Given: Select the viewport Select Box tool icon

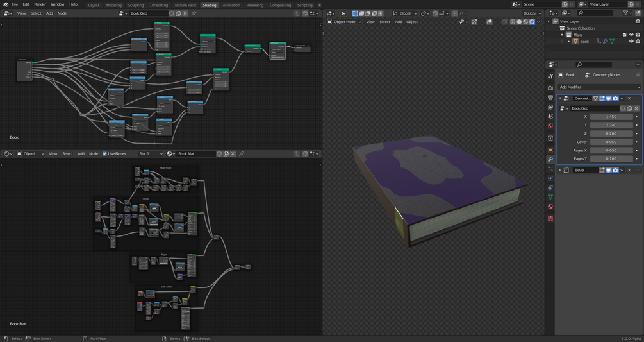Looking at the screenshot, I should point(343,13).
